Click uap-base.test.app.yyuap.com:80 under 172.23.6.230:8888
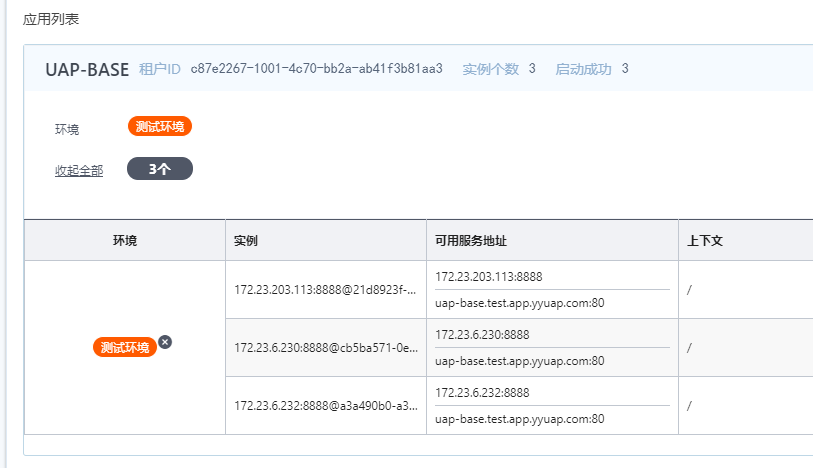This screenshot has height=468, width=813. coord(520,361)
